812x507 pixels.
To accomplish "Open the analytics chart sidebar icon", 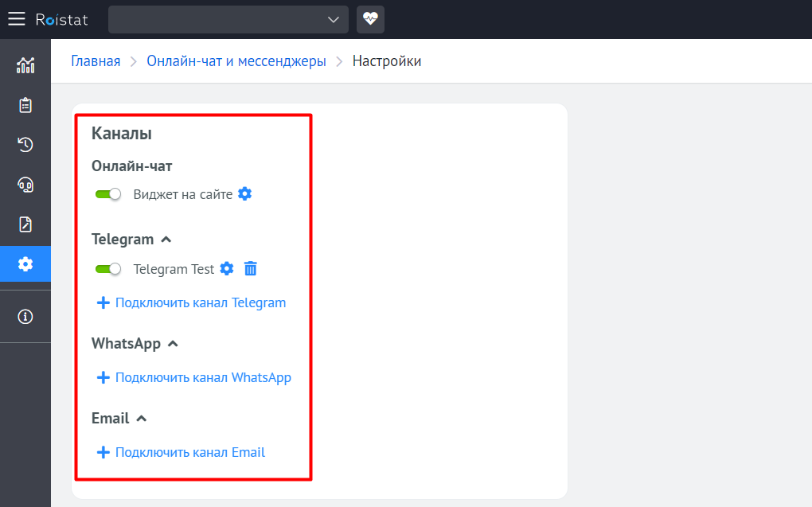I will pyautogui.click(x=25, y=65).
